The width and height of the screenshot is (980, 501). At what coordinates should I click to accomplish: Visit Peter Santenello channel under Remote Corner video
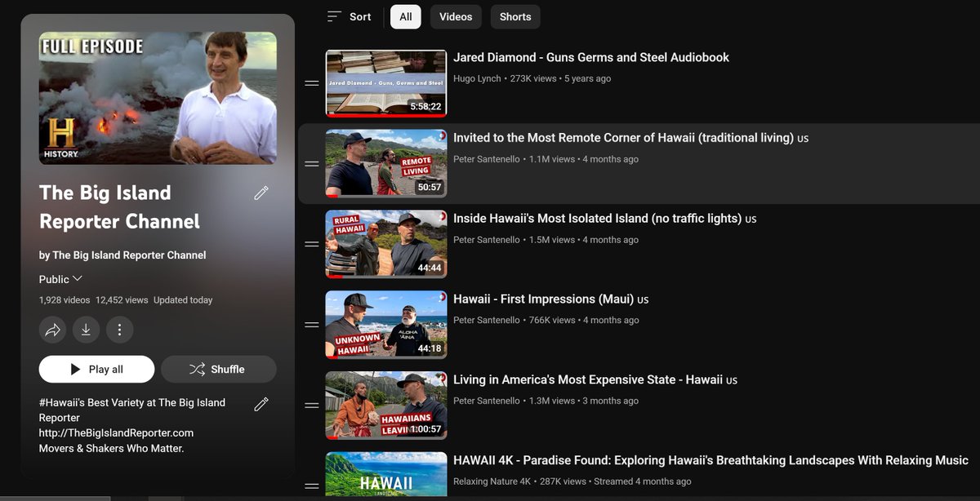pyautogui.click(x=487, y=160)
